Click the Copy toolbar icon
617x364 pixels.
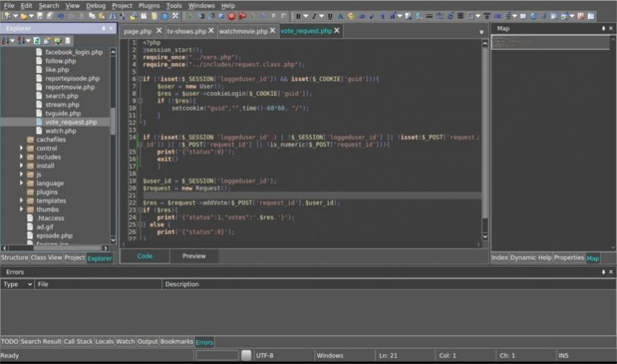click(x=92, y=16)
